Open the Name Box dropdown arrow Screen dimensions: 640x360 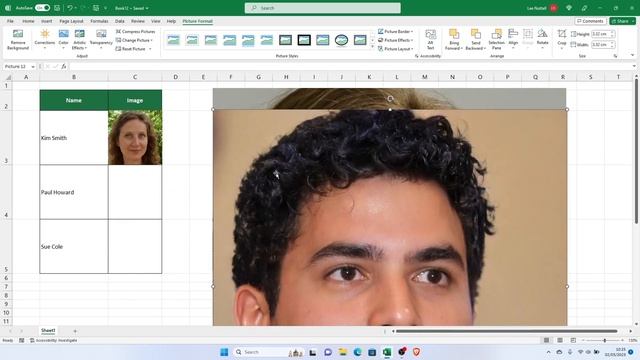tap(33, 67)
